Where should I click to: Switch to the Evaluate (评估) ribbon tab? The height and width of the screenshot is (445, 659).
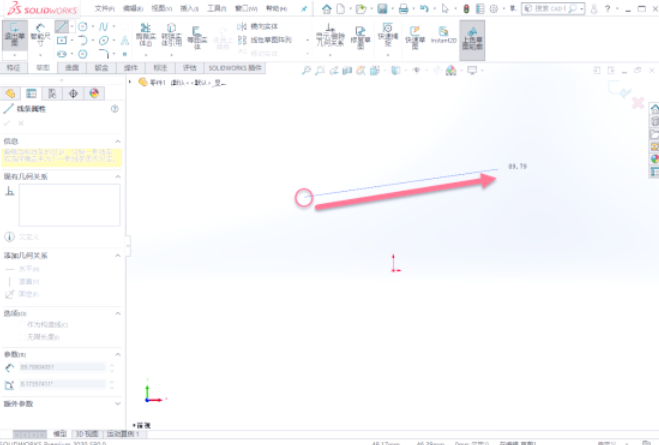[190, 68]
